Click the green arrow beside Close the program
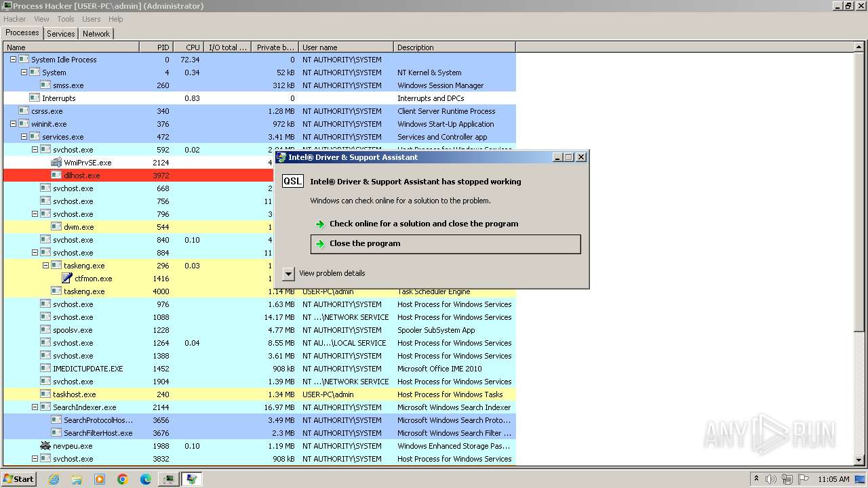Image resolution: width=868 pixels, height=488 pixels. pos(320,244)
